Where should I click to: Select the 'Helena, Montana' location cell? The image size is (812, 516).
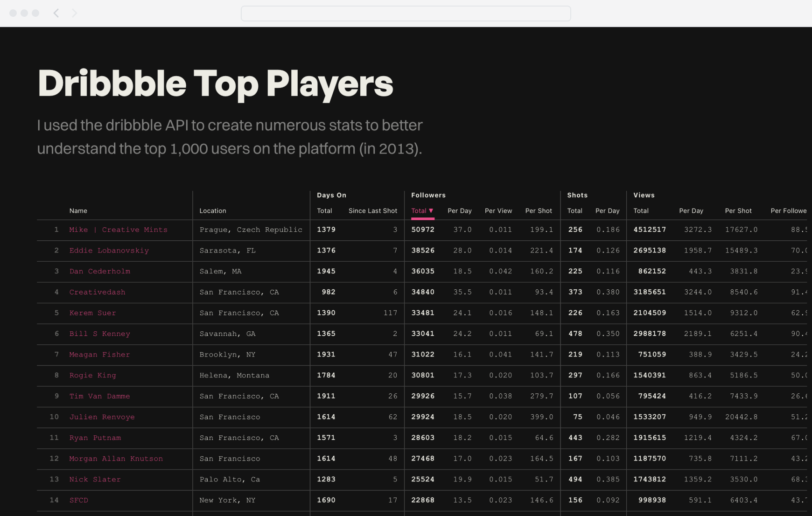(x=234, y=375)
